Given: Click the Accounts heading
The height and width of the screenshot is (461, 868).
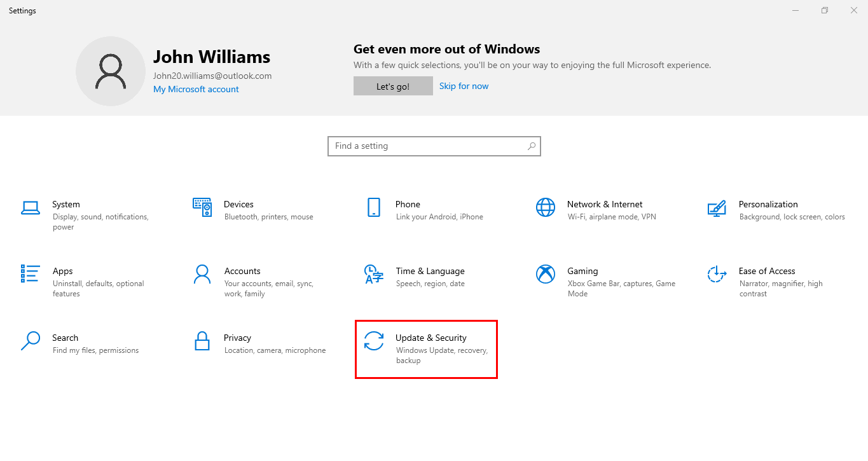Looking at the screenshot, I should [242, 272].
